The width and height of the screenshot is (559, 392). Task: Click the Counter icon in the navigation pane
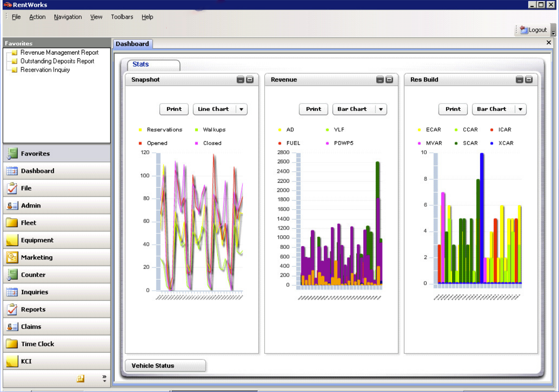[x=12, y=275]
